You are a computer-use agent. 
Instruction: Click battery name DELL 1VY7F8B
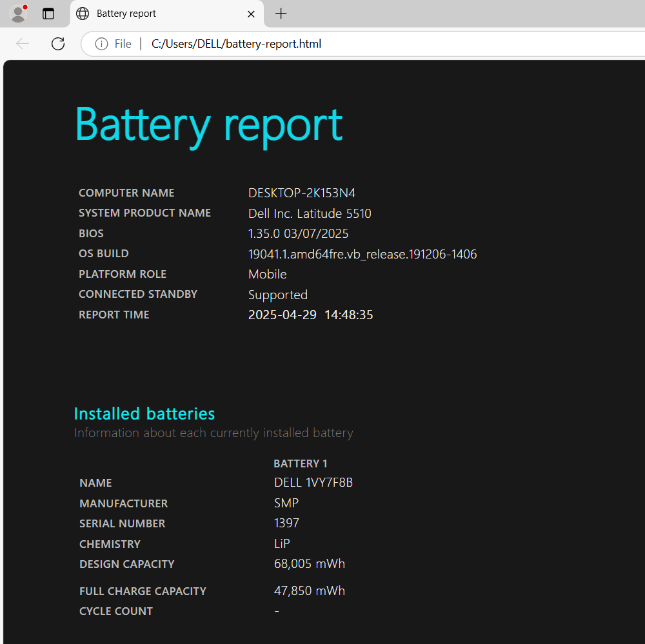click(313, 482)
